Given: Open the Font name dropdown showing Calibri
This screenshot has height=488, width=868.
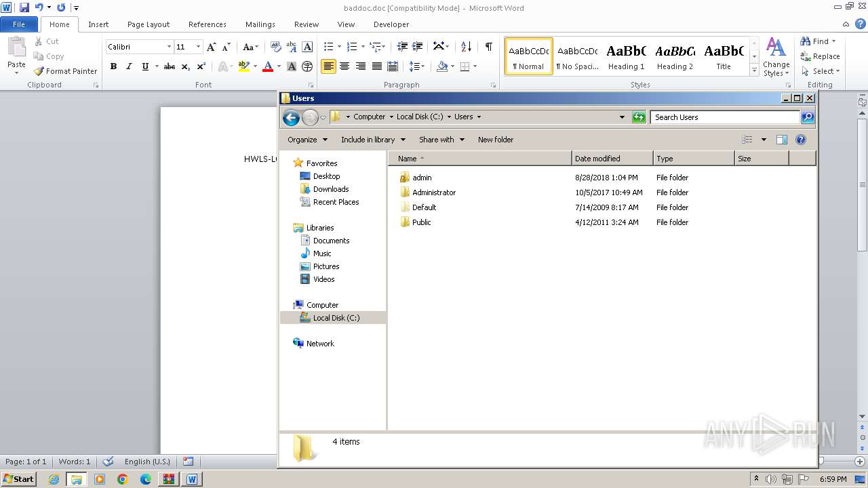Looking at the screenshot, I should [x=169, y=47].
